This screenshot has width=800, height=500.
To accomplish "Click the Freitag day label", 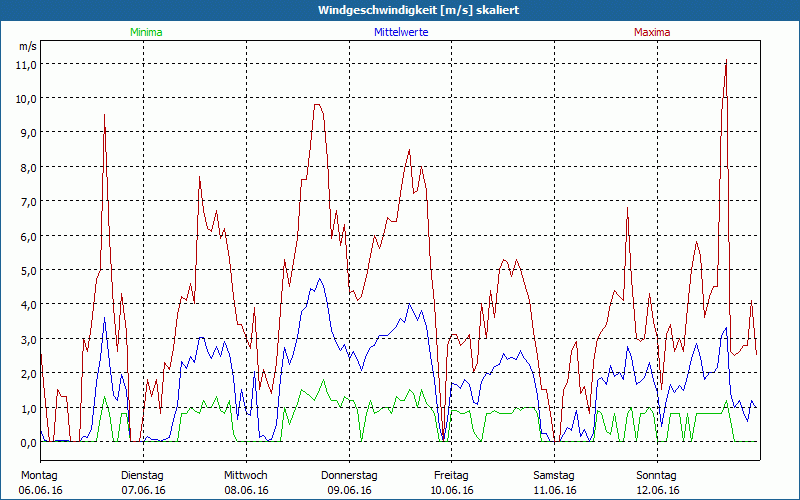I will pyautogui.click(x=451, y=476).
